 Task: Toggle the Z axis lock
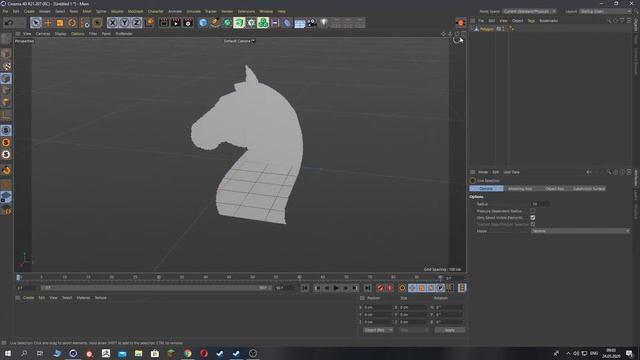[137, 23]
